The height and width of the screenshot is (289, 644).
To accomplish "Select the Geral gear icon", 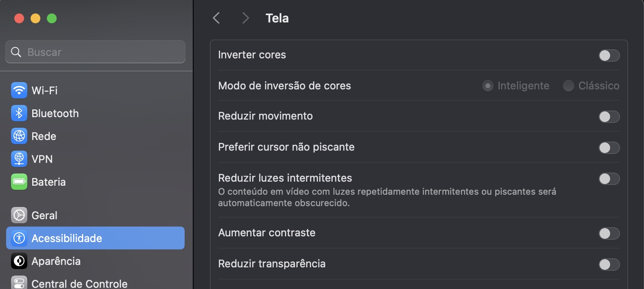I will (x=19, y=215).
